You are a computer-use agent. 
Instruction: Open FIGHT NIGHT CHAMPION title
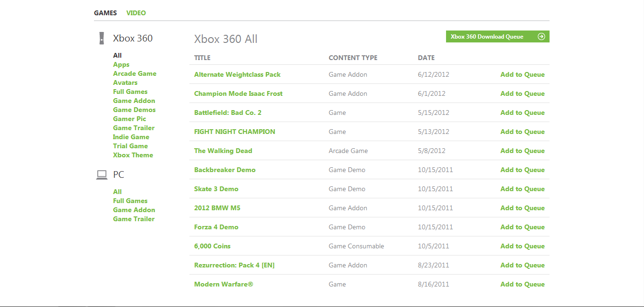coord(235,132)
